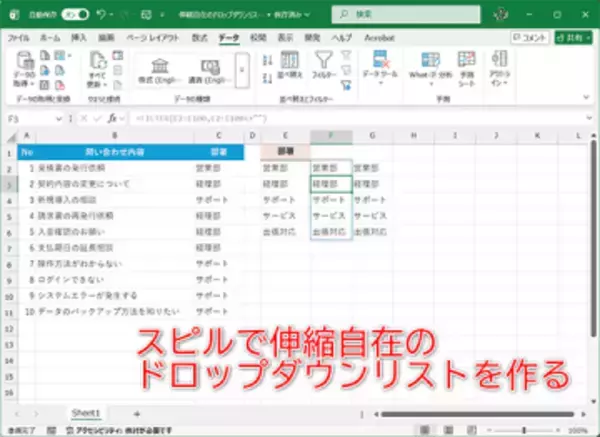Select cell B11 'データのバックアップ方法を知りたい'
Viewport: 600px width, 437px height.
point(115,312)
